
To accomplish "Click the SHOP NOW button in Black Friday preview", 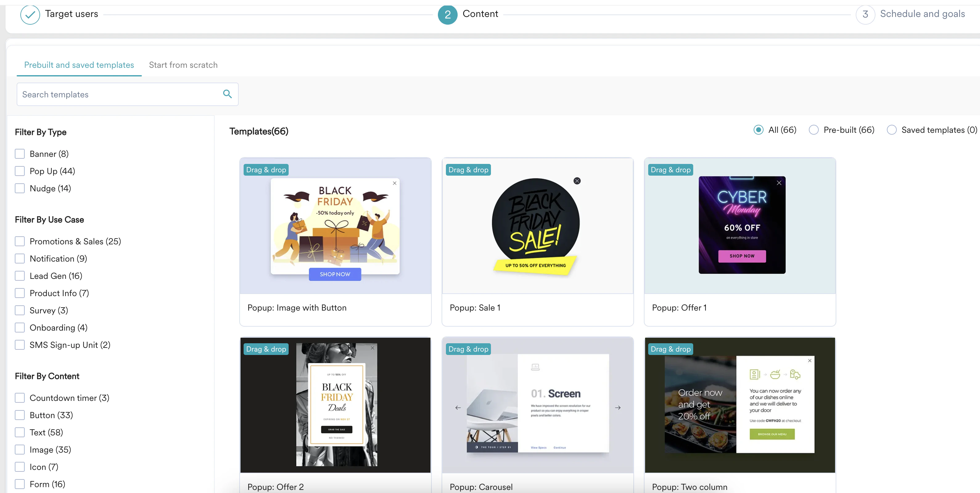I will pyautogui.click(x=335, y=274).
